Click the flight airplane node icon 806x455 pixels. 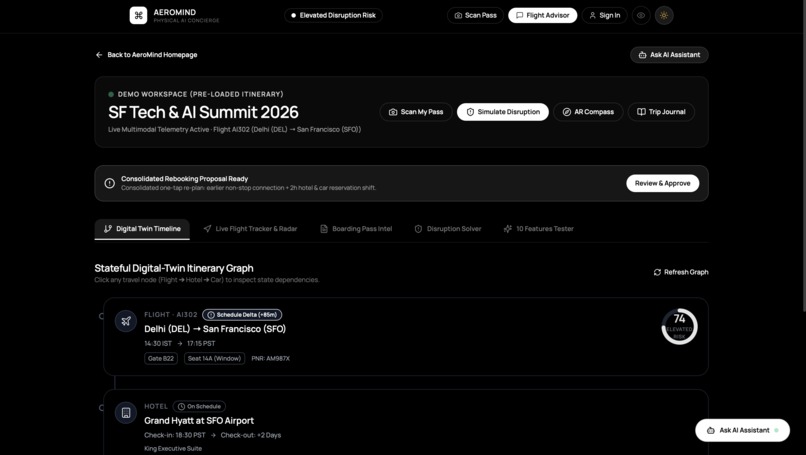(125, 321)
